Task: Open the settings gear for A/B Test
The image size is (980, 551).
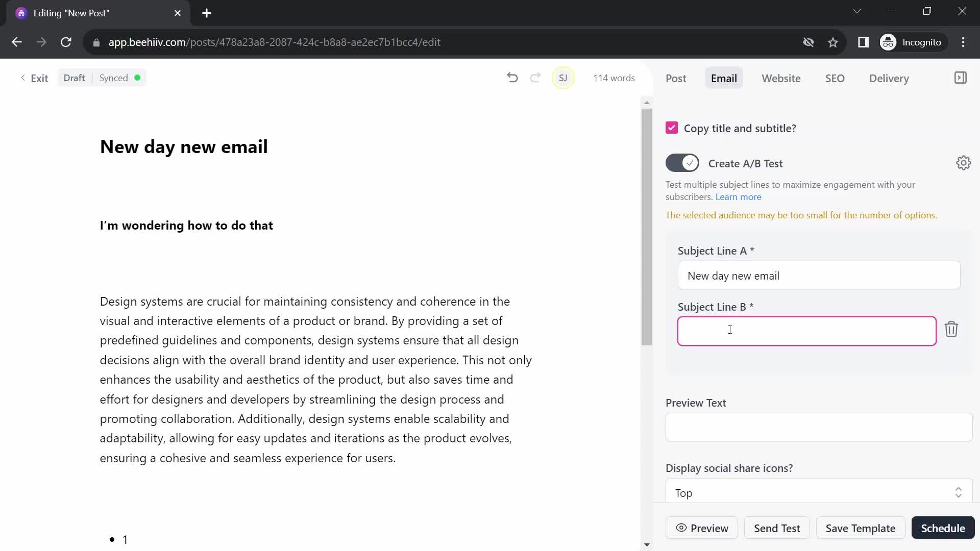Action: point(964,163)
